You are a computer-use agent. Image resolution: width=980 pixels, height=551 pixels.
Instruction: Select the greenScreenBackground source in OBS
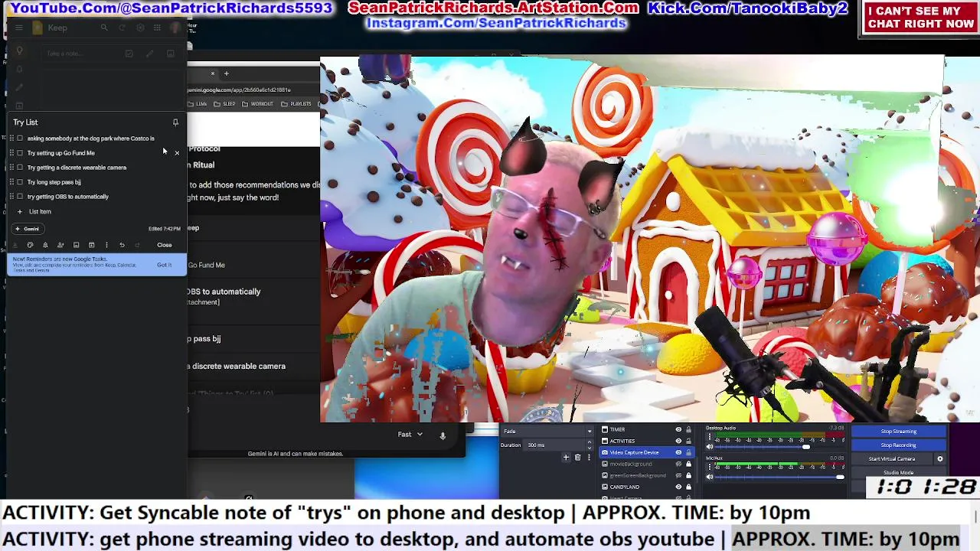[x=637, y=475]
